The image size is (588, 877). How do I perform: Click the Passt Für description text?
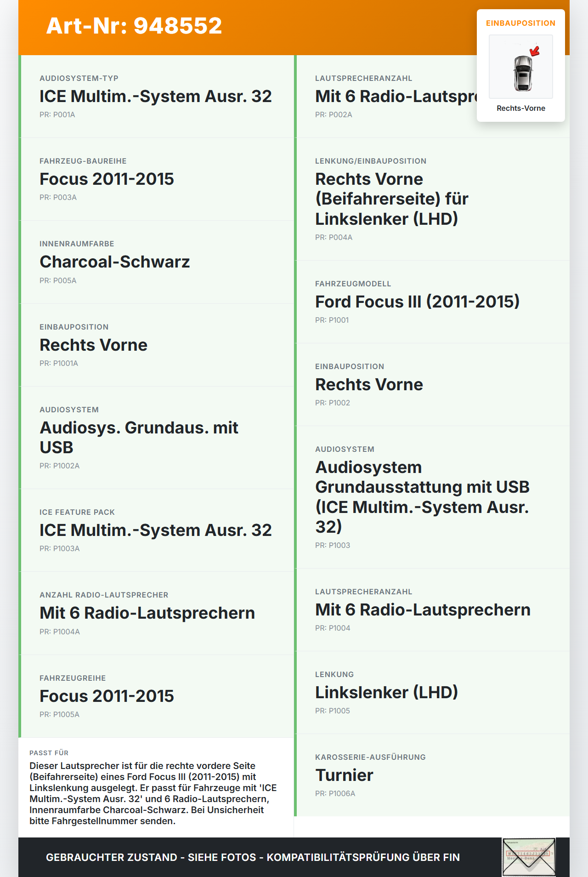tap(153, 793)
